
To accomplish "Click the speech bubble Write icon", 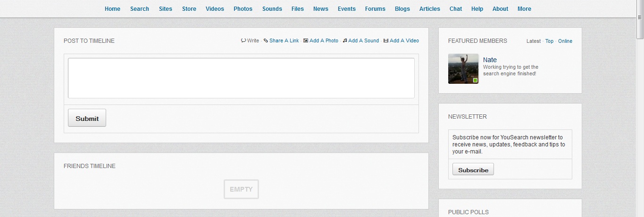I will [x=243, y=40].
